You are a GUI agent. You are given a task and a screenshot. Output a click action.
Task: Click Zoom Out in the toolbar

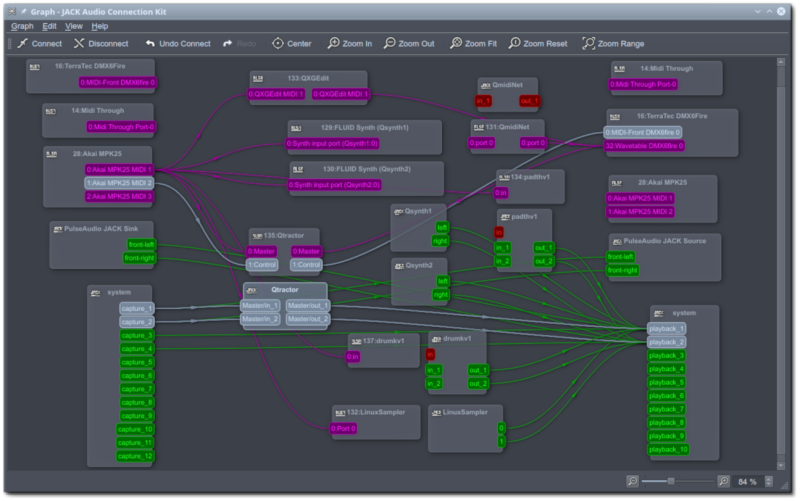pos(409,44)
